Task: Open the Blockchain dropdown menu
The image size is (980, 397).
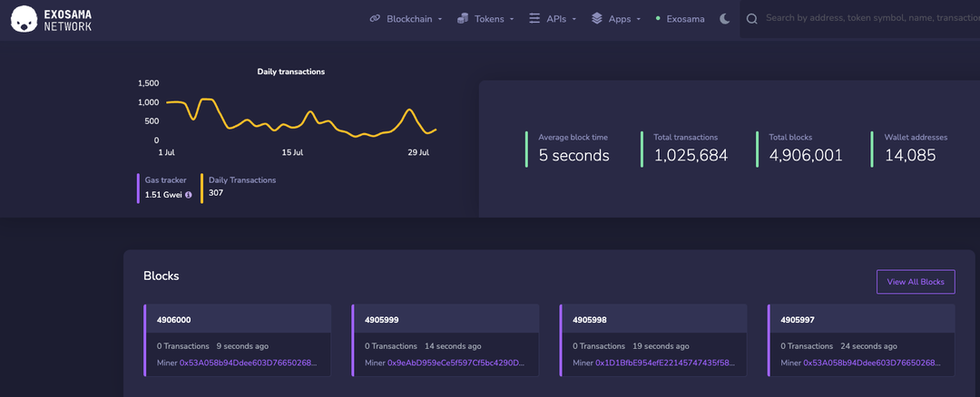Action: (406, 19)
